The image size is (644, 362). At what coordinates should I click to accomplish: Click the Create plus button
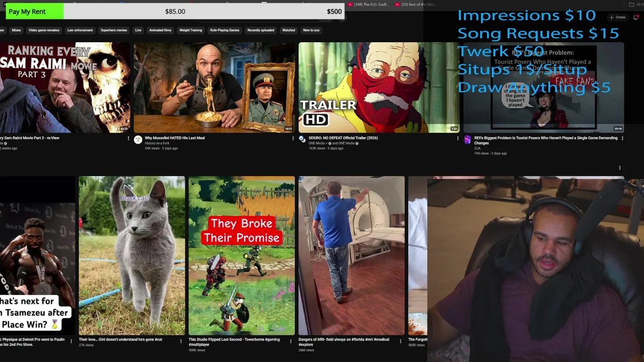tap(617, 17)
